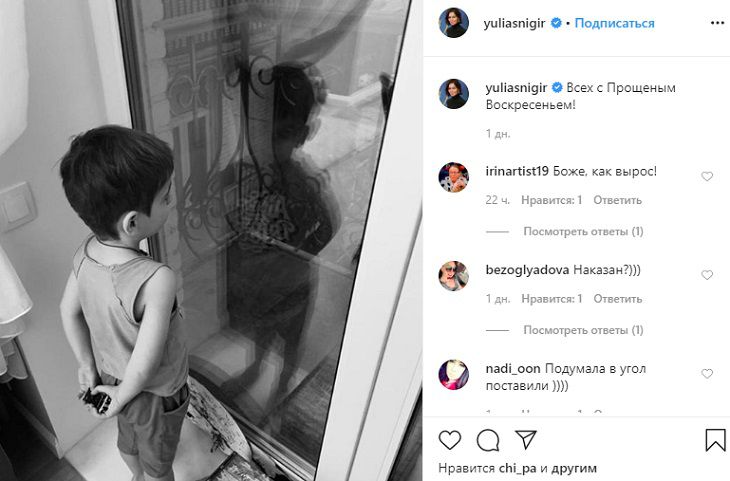Screen dimensions: 730x481
Task: Open bezoglyadova's profile username link
Action: tap(527, 270)
